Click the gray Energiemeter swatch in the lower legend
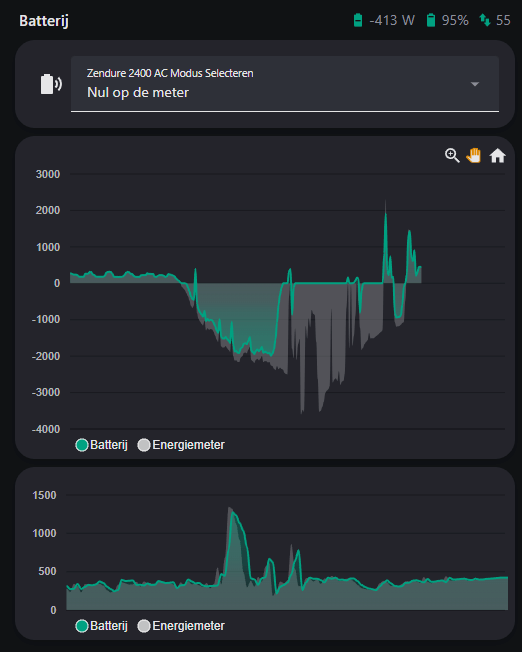The width and height of the screenshot is (522, 652). click(x=144, y=626)
